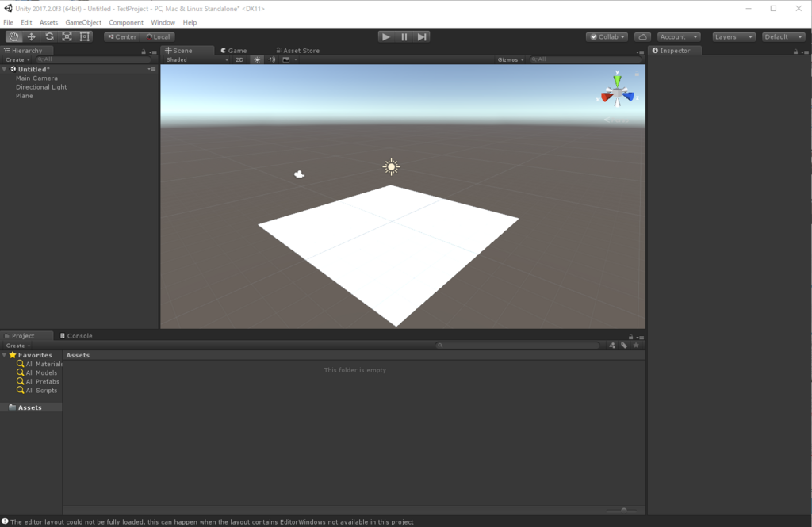Click the green Y axis gizmo cone
Image resolution: width=812 pixels, height=527 pixels.
click(617, 81)
